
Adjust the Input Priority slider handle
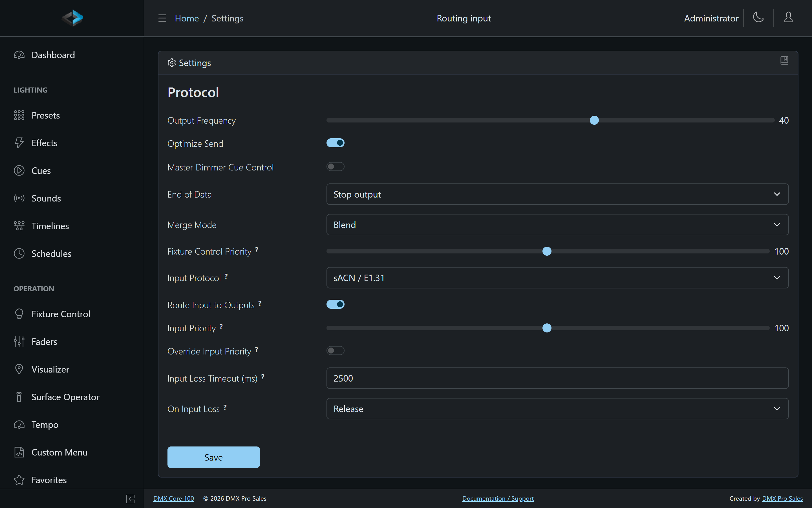[547, 328]
